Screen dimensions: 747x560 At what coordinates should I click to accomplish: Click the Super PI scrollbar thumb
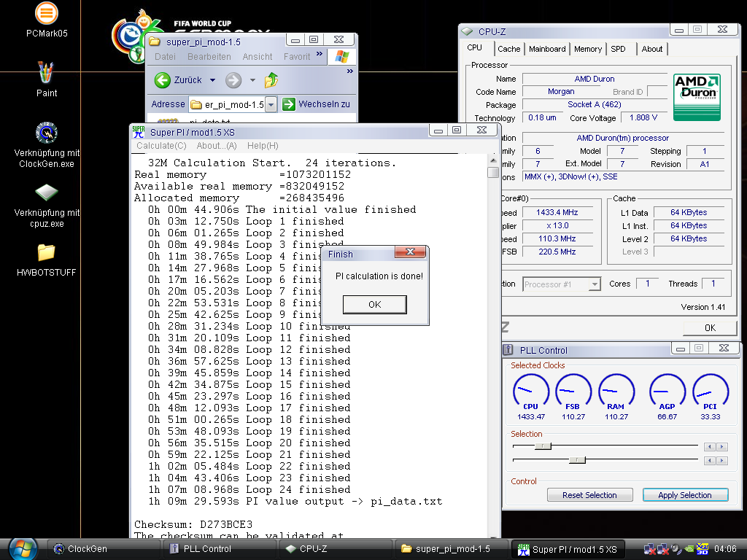coord(493,172)
